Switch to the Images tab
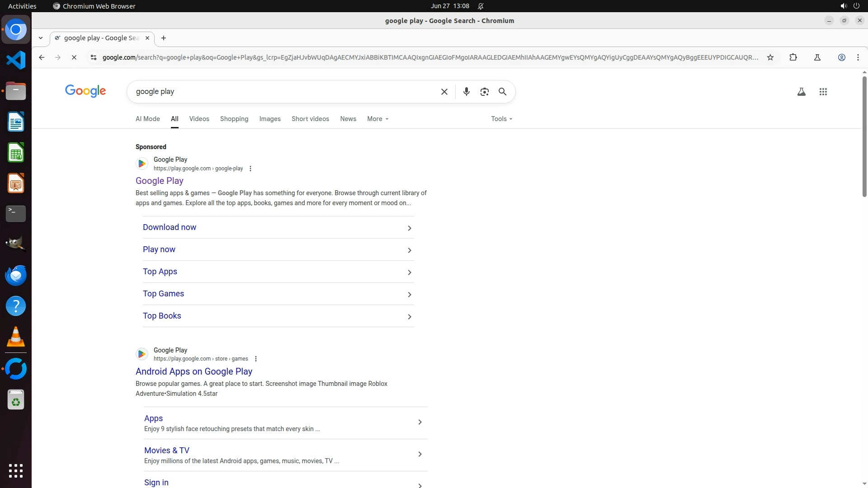This screenshot has height=488, width=868. tap(270, 119)
